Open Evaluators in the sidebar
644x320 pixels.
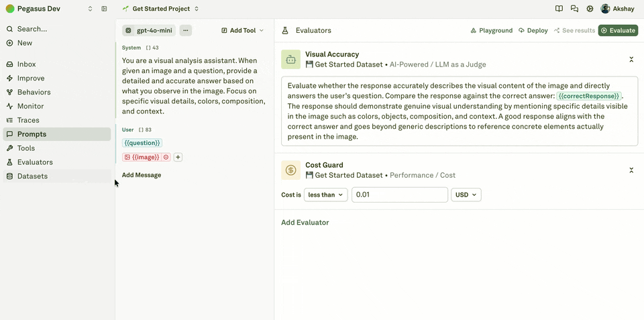[x=56, y=162]
